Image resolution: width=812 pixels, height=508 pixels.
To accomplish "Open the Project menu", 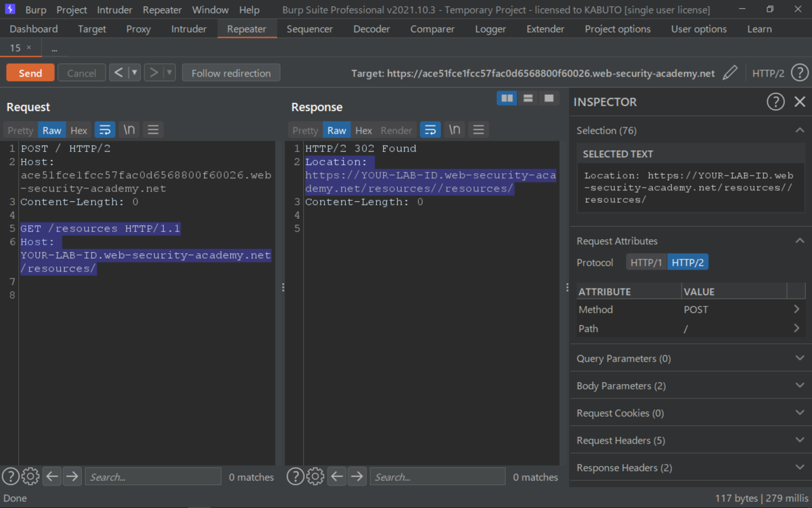I will (72, 10).
